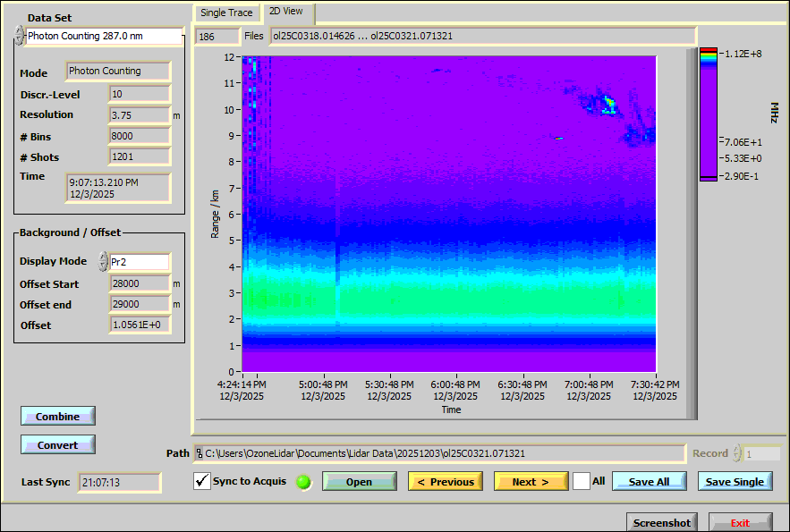Advance with the Next button

(531, 482)
